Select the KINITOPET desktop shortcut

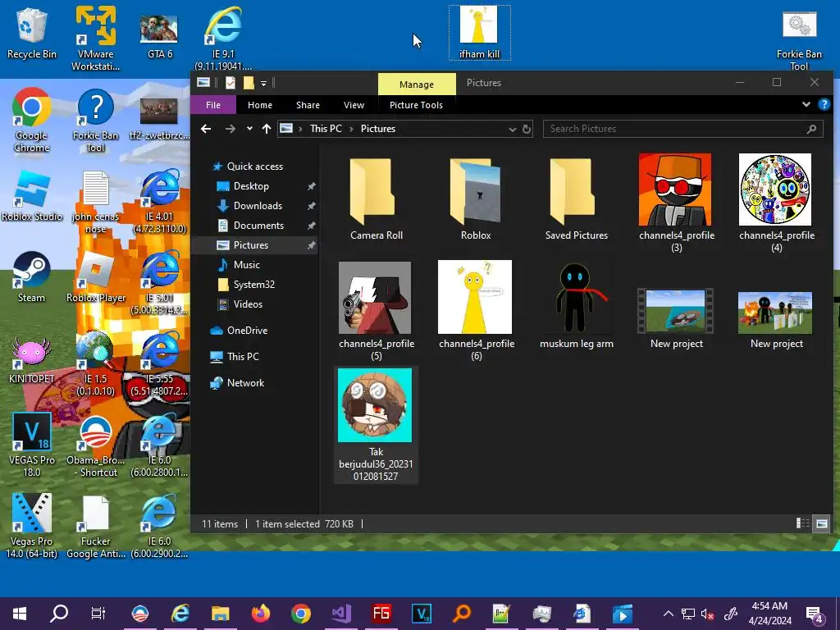coord(32,359)
